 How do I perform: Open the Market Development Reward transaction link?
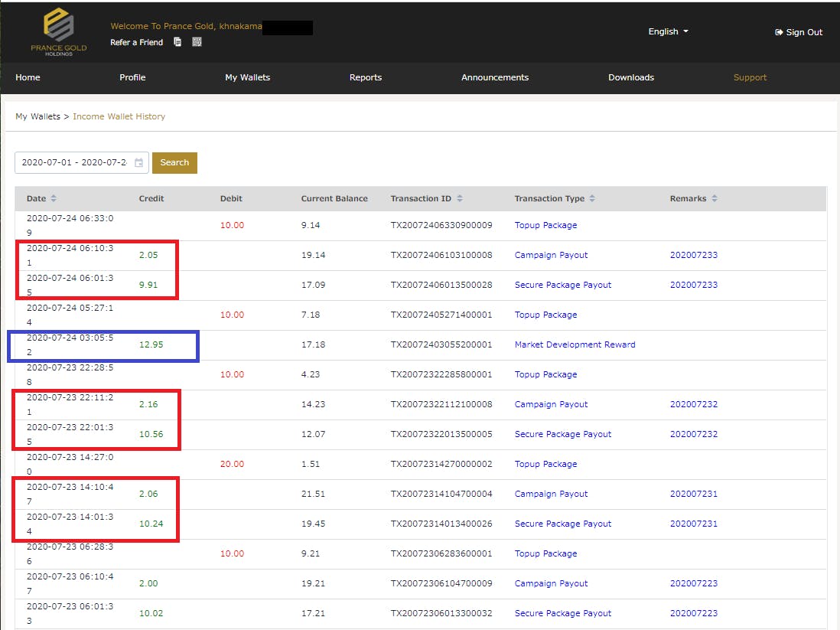tap(575, 344)
